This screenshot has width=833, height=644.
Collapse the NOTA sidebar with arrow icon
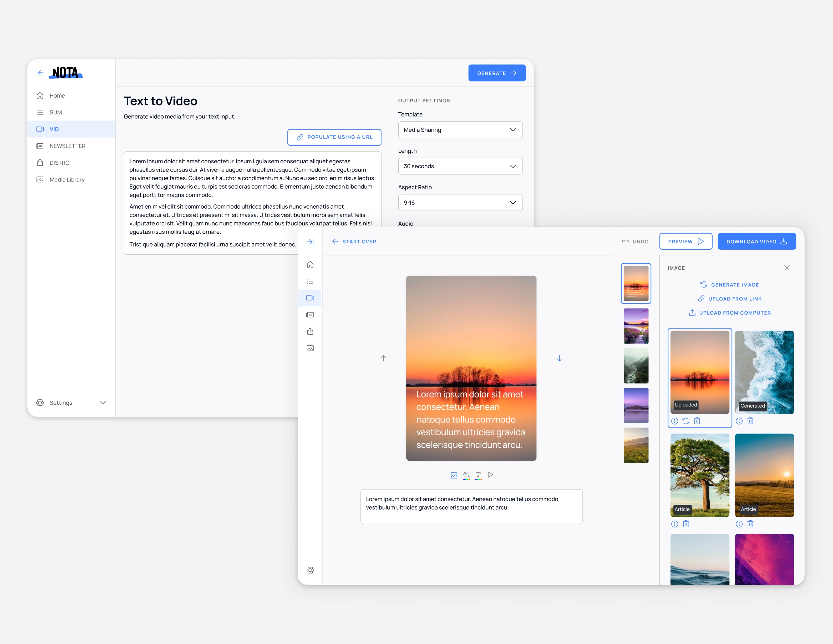pyautogui.click(x=40, y=73)
